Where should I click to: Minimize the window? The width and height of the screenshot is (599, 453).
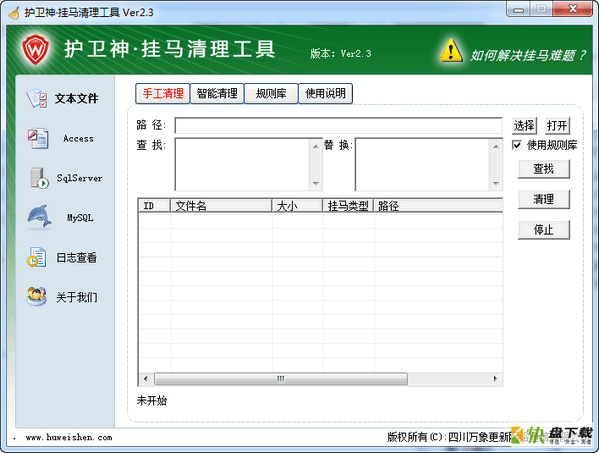click(518, 9)
